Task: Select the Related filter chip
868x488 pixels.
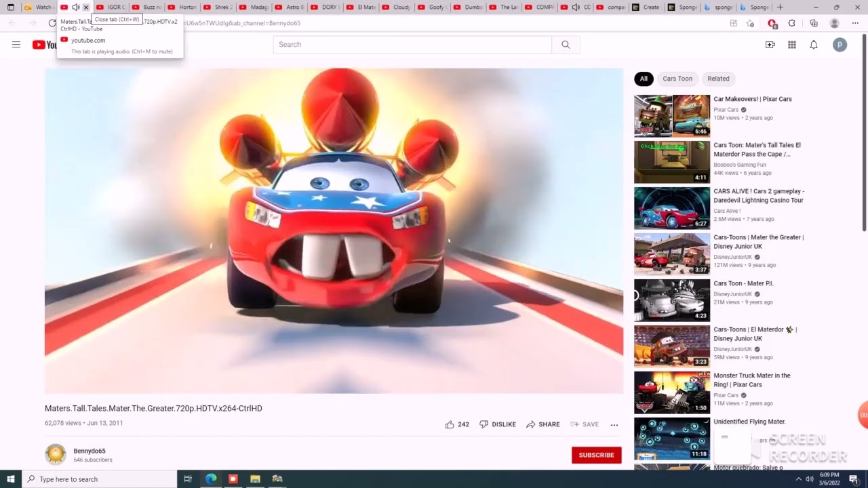Action: (x=719, y=79)
